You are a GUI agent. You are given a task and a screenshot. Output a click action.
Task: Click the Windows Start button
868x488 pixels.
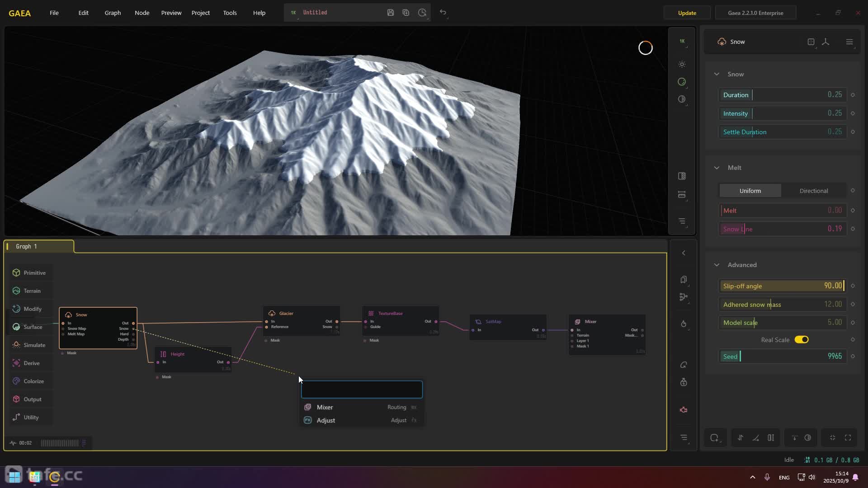(x=14, y=476)
